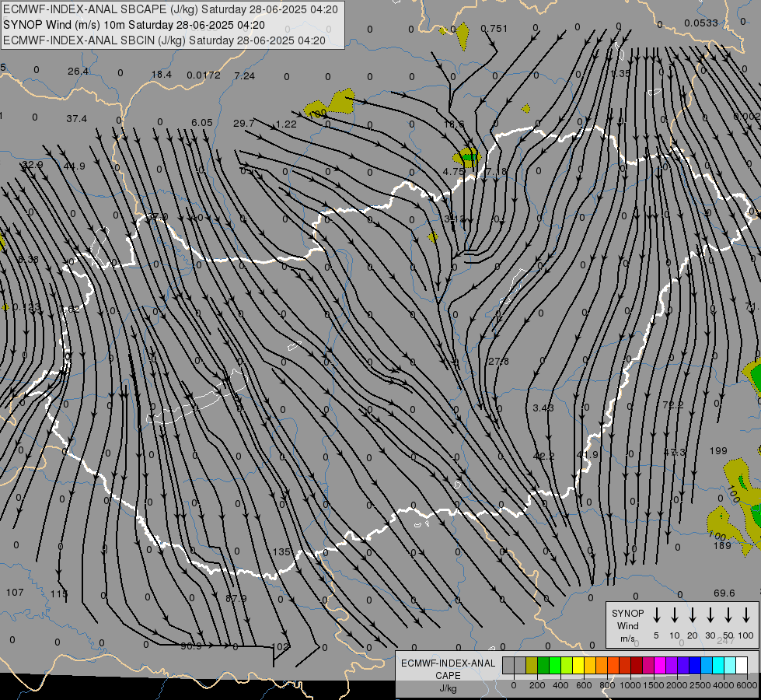Click the Lake Balaton outline on map
The image size is (761, 700).
(197, 397)
